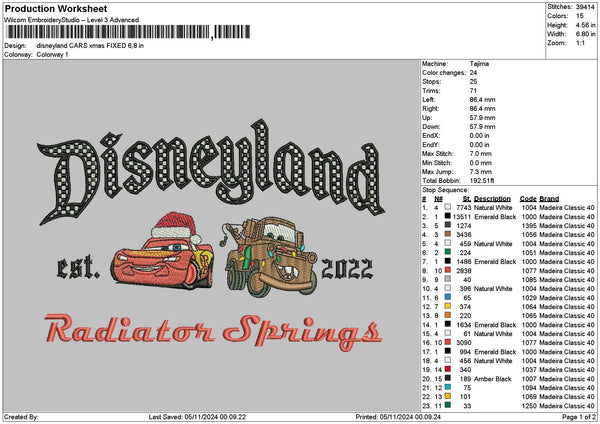Click the Max Jump value 7.3 mm

pos(480,172)
